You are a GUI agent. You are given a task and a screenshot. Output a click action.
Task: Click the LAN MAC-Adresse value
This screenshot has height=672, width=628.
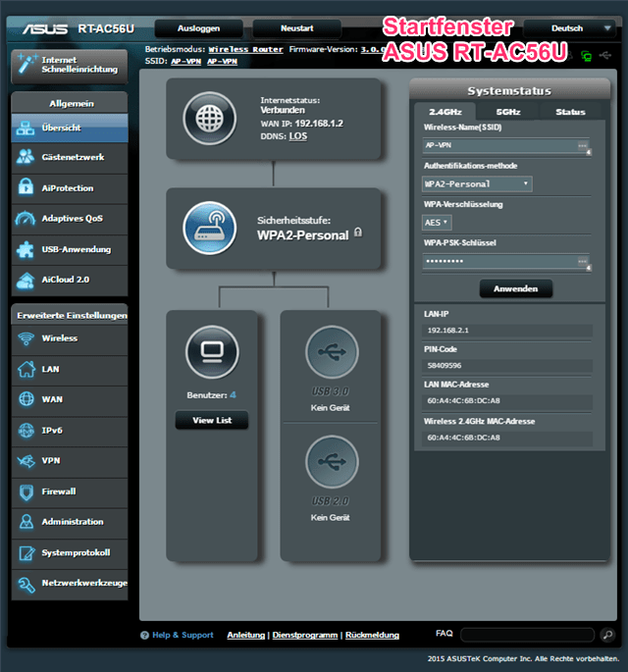point(463,400)
